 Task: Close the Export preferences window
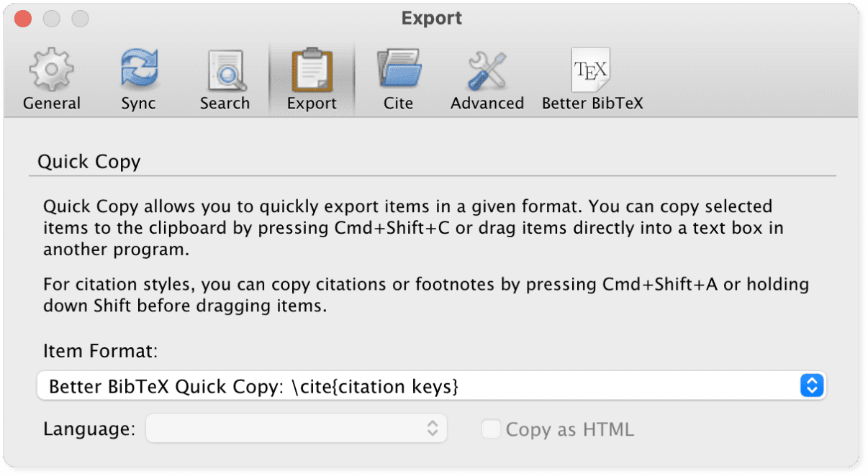[22, 17]
